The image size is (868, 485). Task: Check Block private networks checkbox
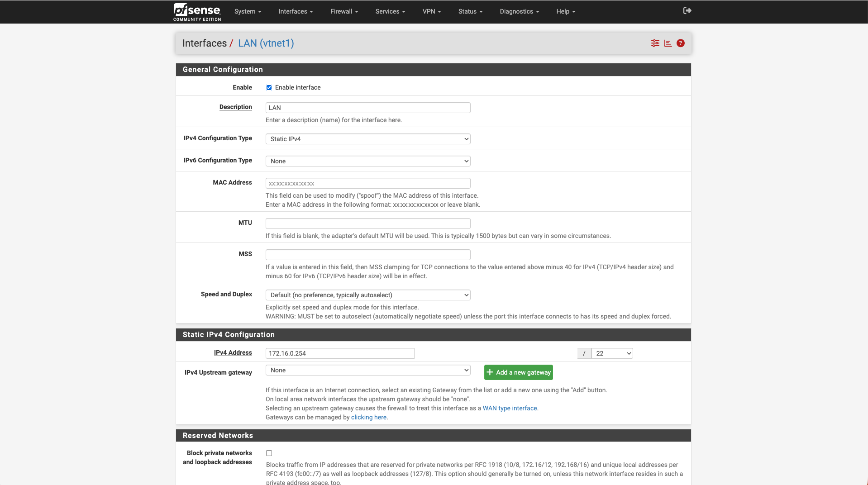tap(269, 453)
